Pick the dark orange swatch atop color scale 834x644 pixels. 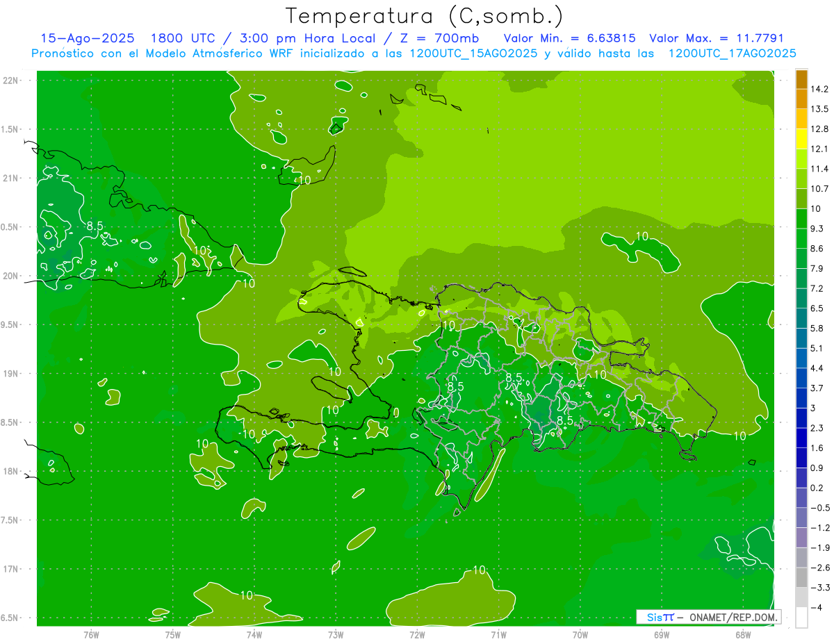pos(801,79)
